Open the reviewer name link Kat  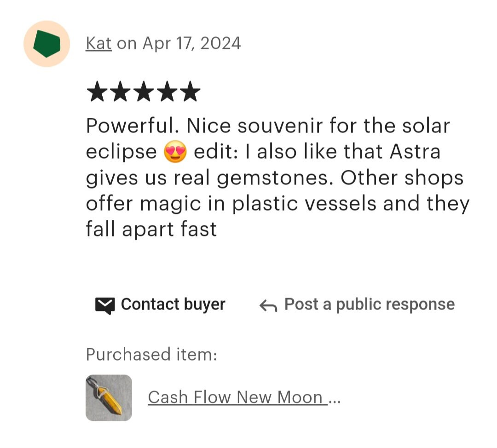pos(98,43)
